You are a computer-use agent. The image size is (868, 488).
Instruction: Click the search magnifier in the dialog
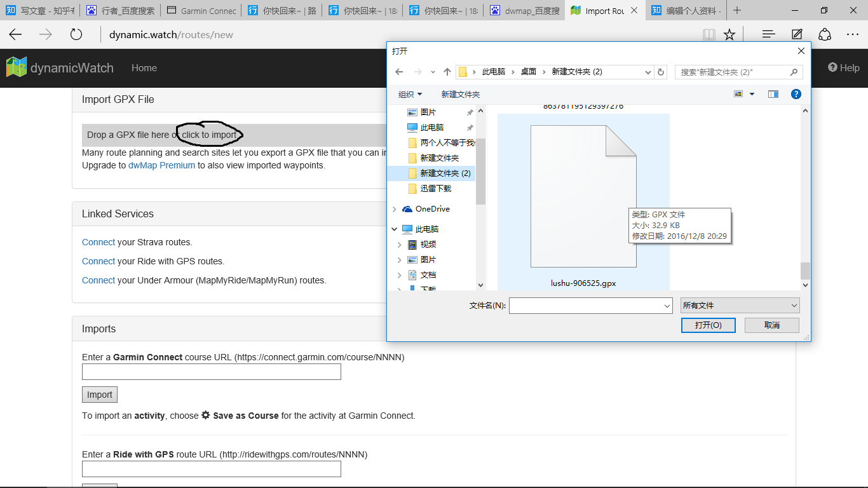tap(794, 72)
